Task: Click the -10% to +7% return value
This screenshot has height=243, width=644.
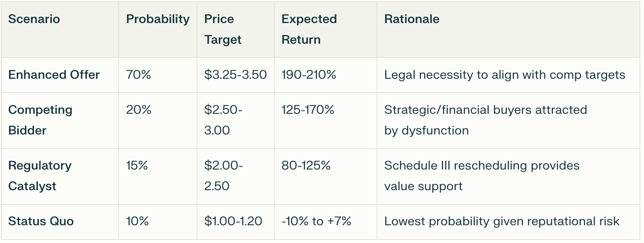Action: tap(316, 221)
